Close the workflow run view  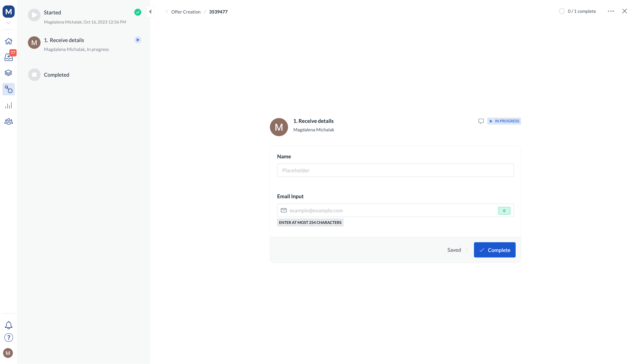[624, 11]
